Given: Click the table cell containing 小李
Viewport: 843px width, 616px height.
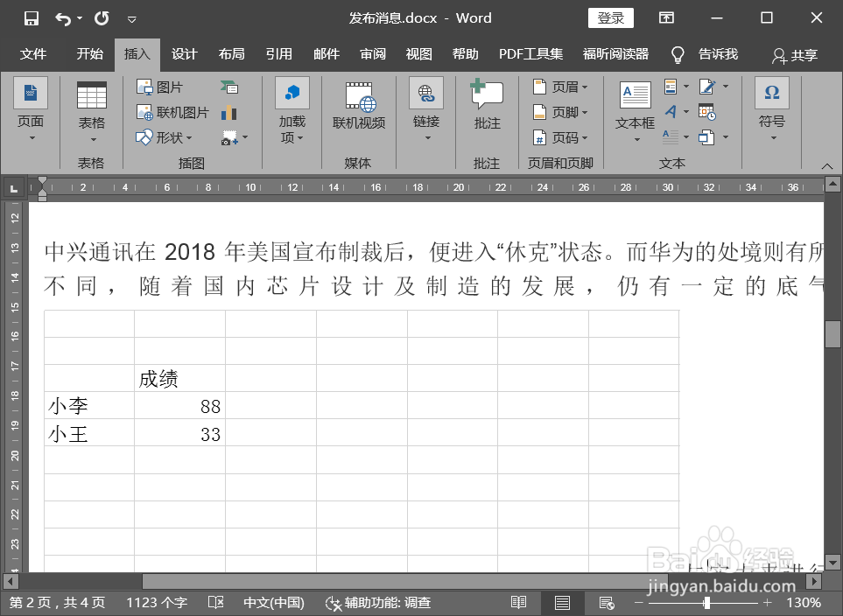Looking at the screenshot, I should click(89, 405).
